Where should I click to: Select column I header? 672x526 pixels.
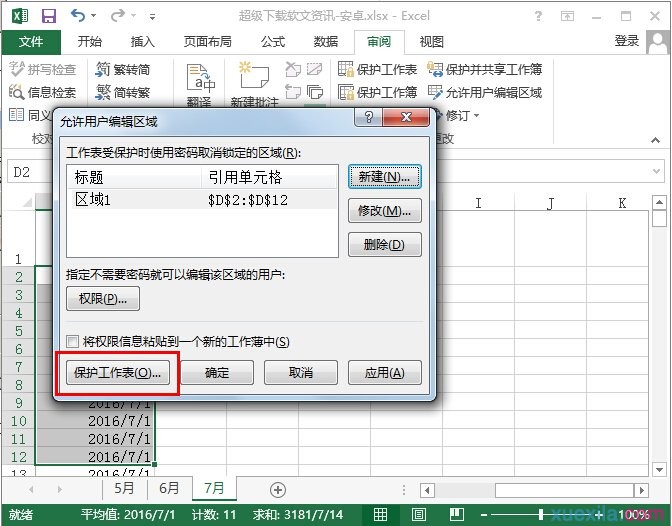(478, 203)
